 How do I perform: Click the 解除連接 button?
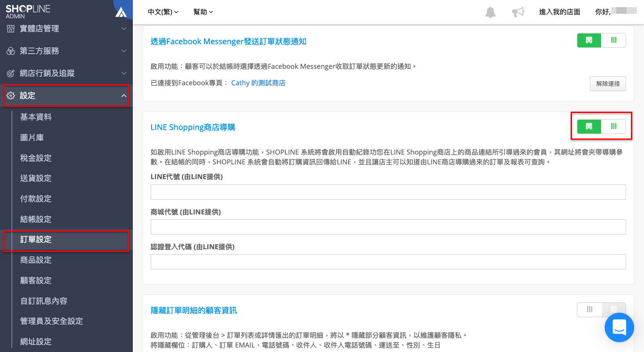[608, 84]
